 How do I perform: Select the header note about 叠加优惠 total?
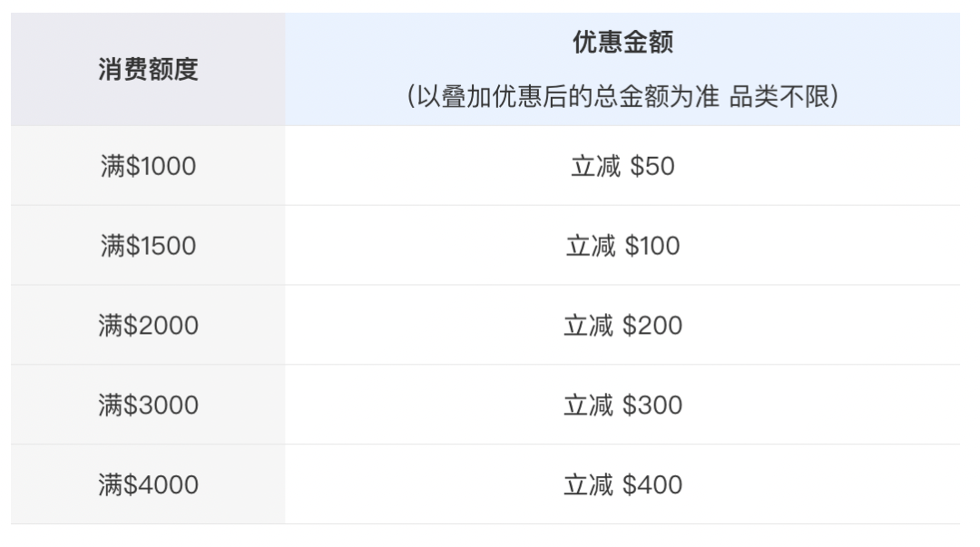622,97
